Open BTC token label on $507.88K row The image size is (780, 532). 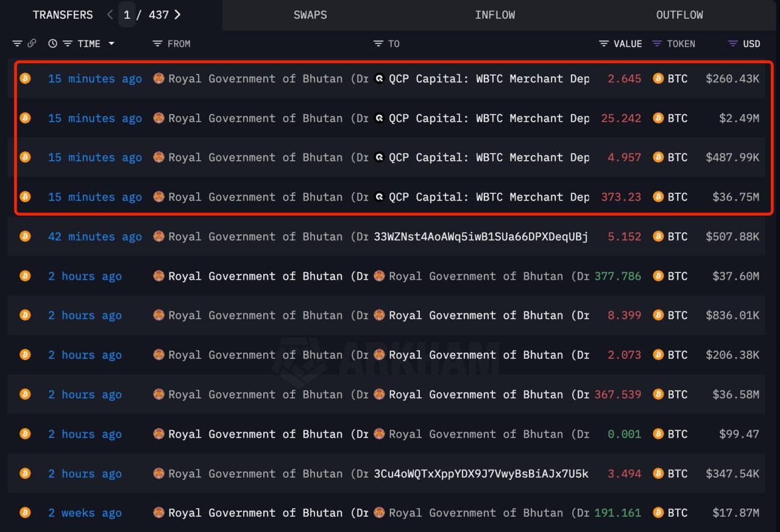point(678,236)
